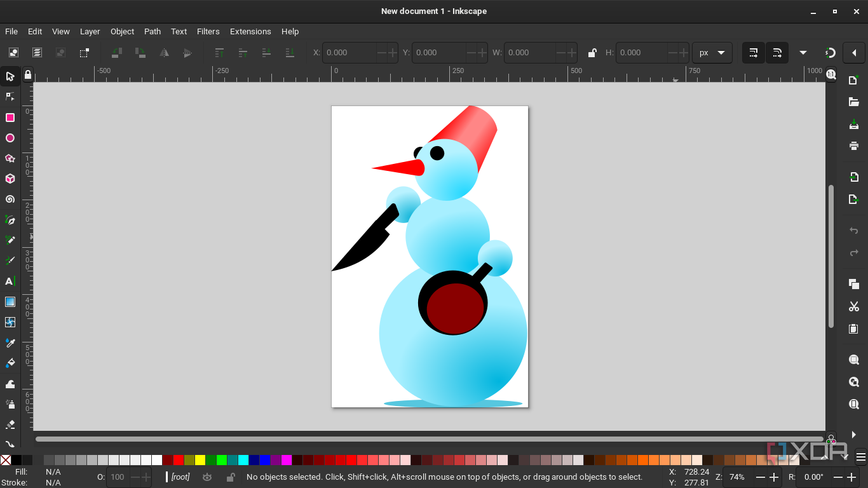868x488 pixels.
Task: Flip selection horizontally icon
Action: [x=164, y=53]
